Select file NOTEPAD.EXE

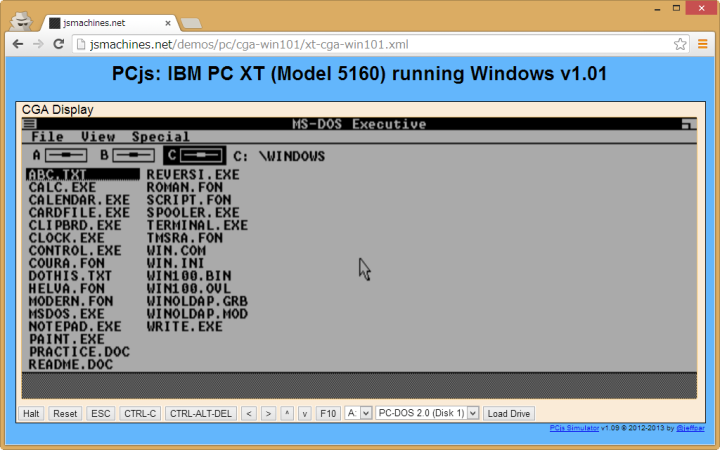point(75,326)
